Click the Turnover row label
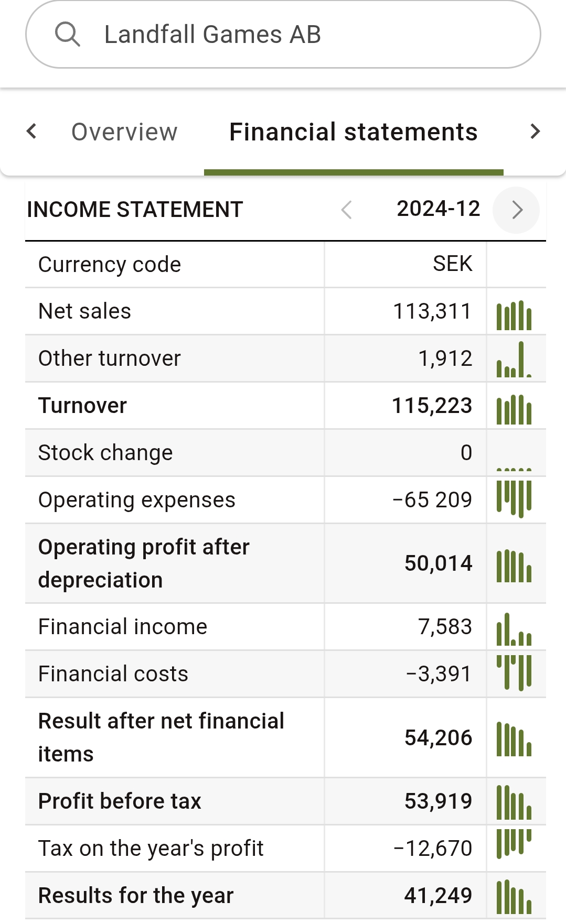 tap(82, 406)
